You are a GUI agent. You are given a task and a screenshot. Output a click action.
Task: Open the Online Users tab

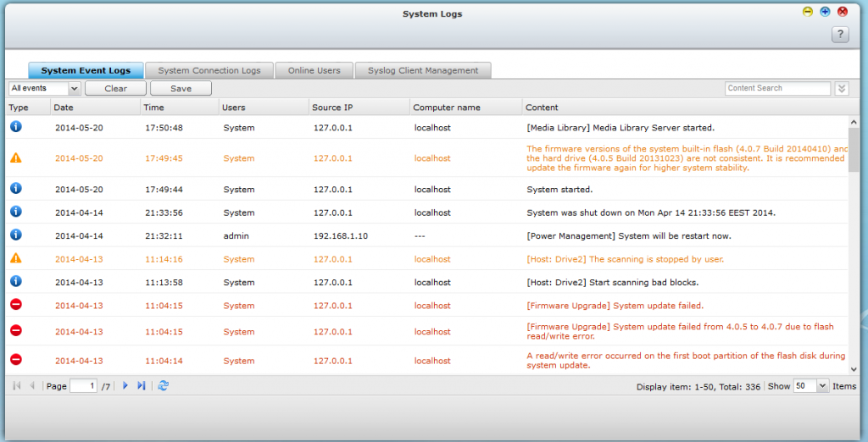click(x=314, y=70)
